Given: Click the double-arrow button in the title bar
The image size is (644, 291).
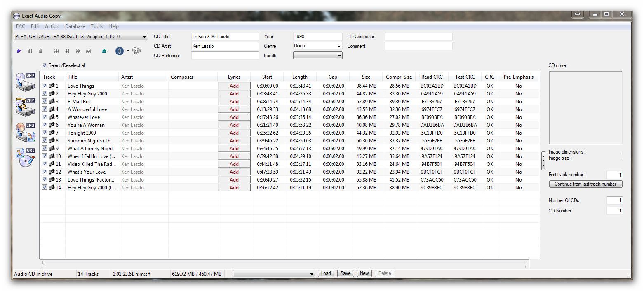Looking at the screenshot, I should coord(577,14).
